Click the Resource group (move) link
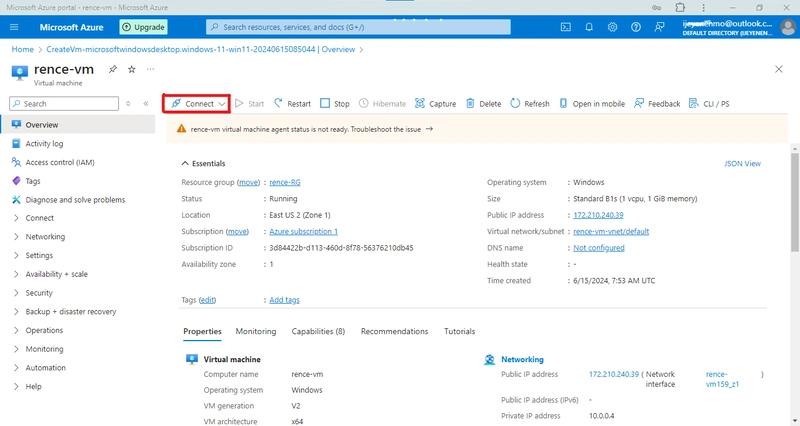The height and width of the screenshot is (426, 800). click(248, 182)
